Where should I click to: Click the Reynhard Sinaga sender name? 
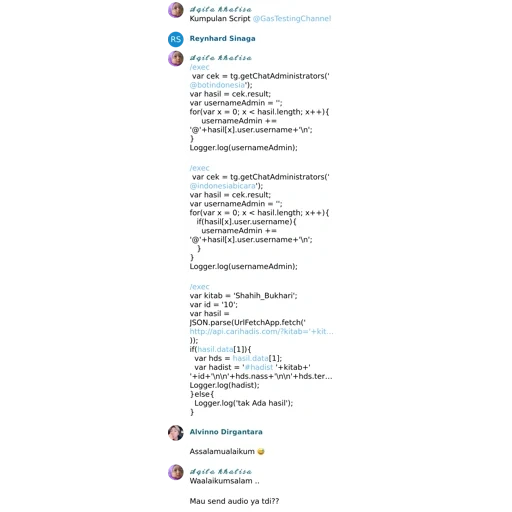222,38
